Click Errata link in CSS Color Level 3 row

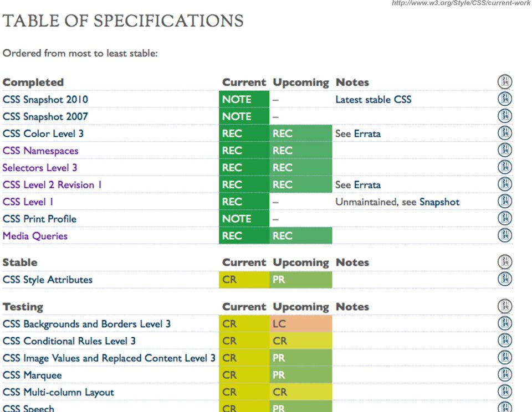click(x=367, y=133)
